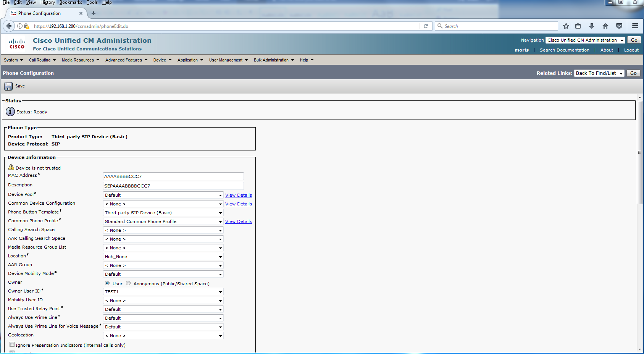The width and height of the screenshot is (644, 354).
Task: View Details for Common Phone Profile
Action: [x=239, y=221]
